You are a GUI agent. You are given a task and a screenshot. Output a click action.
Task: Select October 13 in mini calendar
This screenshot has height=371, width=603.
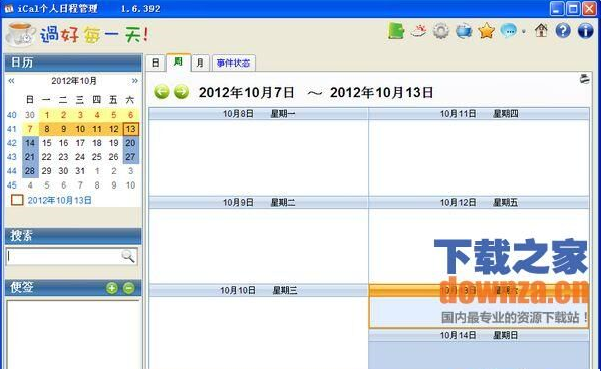[x=130, y=129]
